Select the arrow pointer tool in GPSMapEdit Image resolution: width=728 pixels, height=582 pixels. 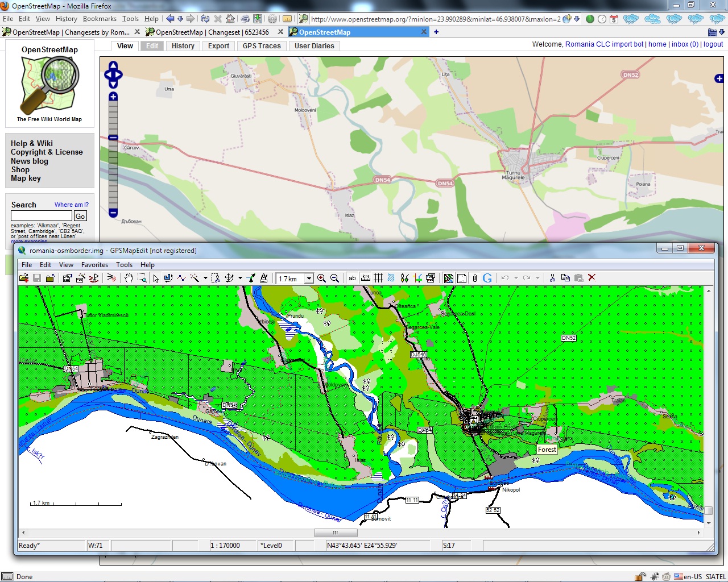point(155,278)
